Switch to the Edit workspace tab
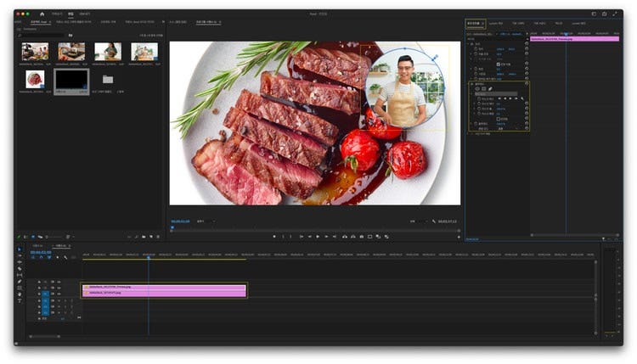The image size is (637, 364). (70, 14)
